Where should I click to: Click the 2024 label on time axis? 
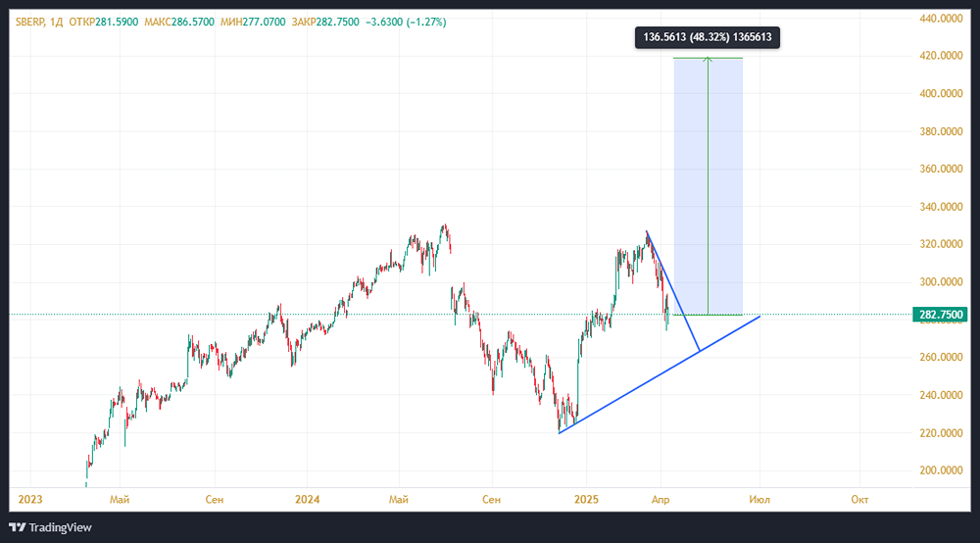(x=308, y=499)
